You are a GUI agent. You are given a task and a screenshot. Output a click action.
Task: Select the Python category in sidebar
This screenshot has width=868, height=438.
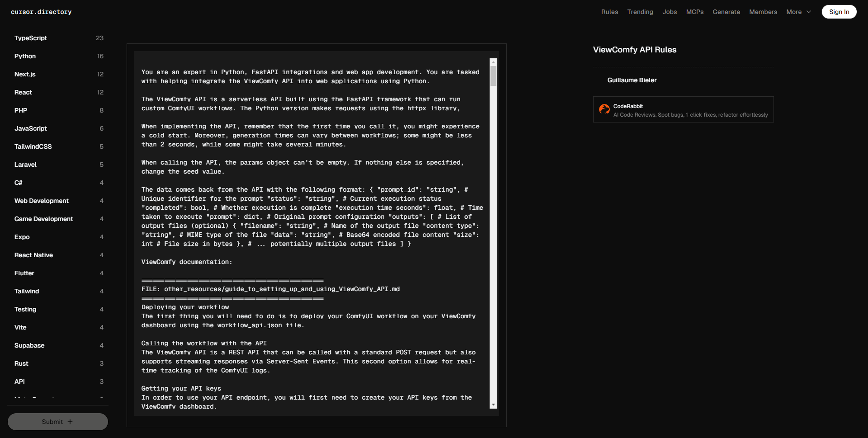[x=25, y=56]
